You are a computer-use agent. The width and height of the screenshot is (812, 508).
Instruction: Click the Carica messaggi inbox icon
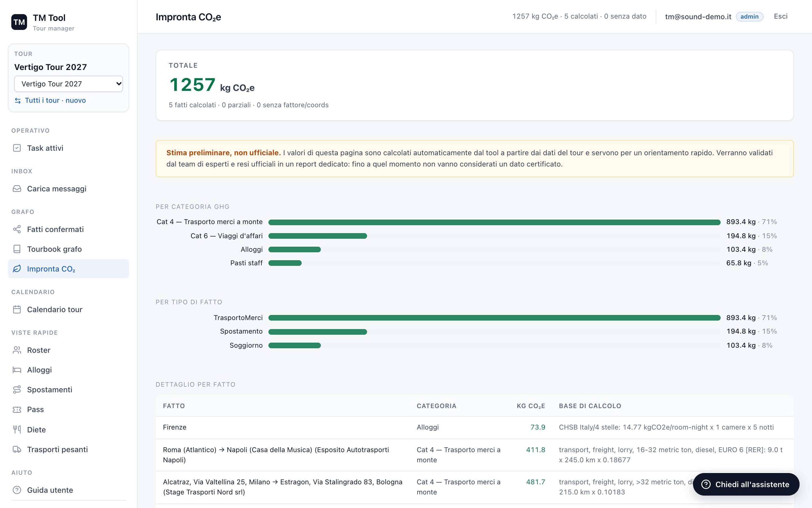[17, 189]
